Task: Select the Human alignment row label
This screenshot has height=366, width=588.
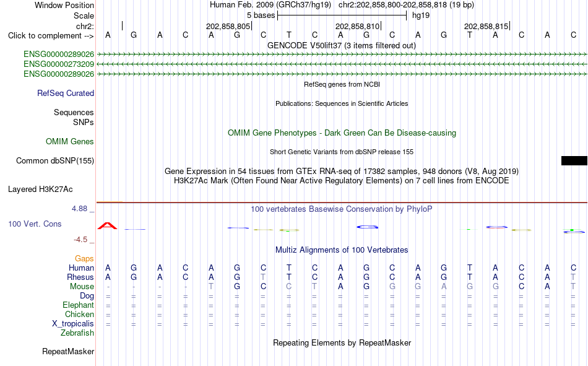Action: 81,268
